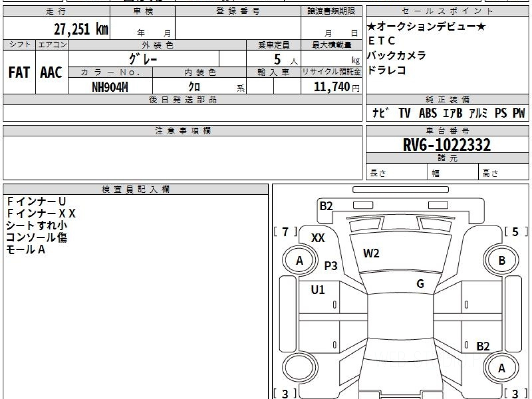This screenshot has height=399, width=532.
Task: Click the 乗車定員 header
Action: coord(274,45)
